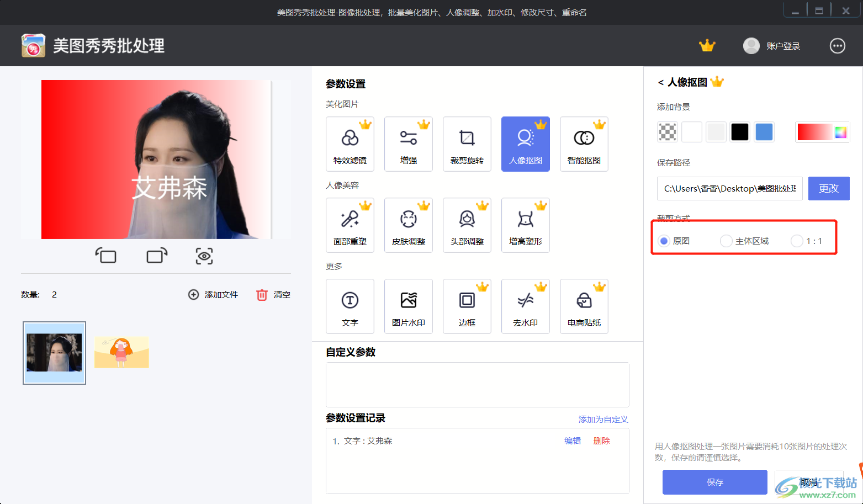The height and width of the screenshot is (504, 863).
Task: Select the 人像抠图 portrait cutout tool
Action: pos(526,144)
